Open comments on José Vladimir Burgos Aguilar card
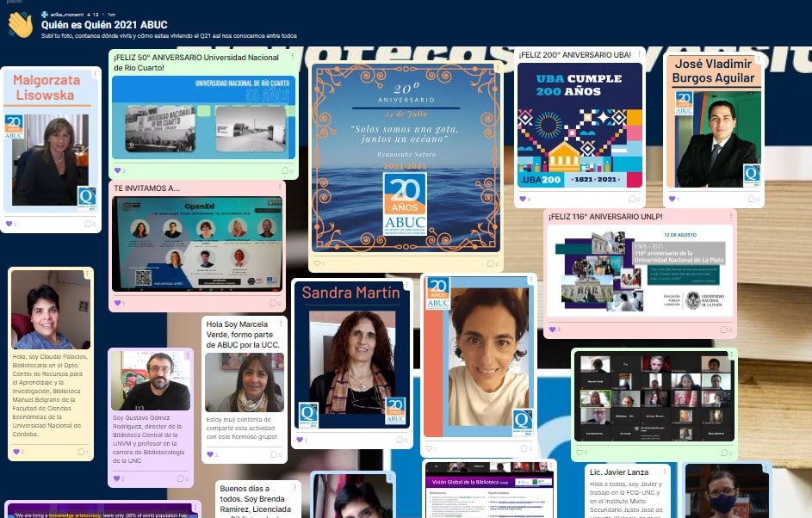This screenshot has width=812, height=518. [753, 199]
